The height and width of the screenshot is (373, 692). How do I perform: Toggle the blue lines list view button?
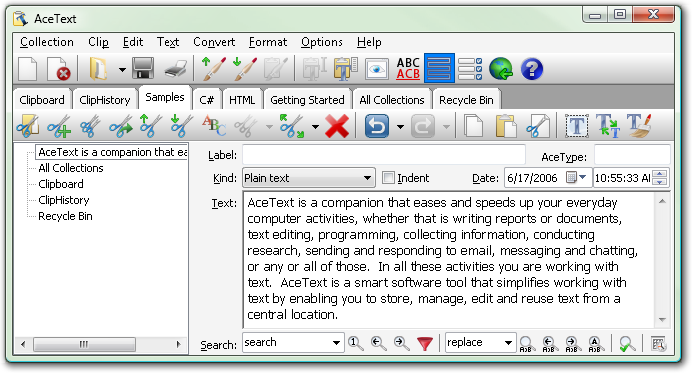439,68
